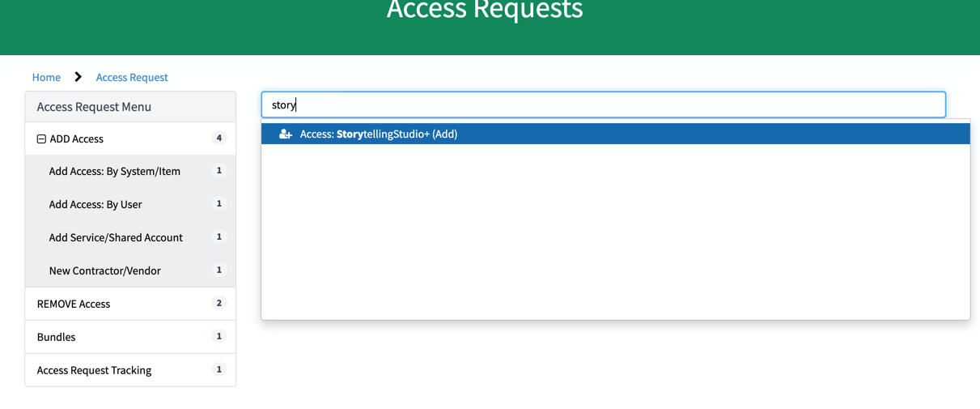Click the breadcrumb chevron arrow separator

[x=78, y=77]
